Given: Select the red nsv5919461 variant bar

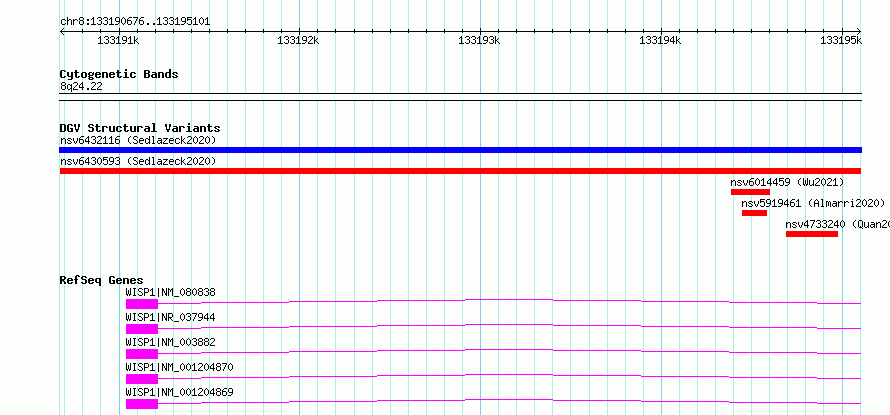Looking at the screenshot, I should coord(754,213).
